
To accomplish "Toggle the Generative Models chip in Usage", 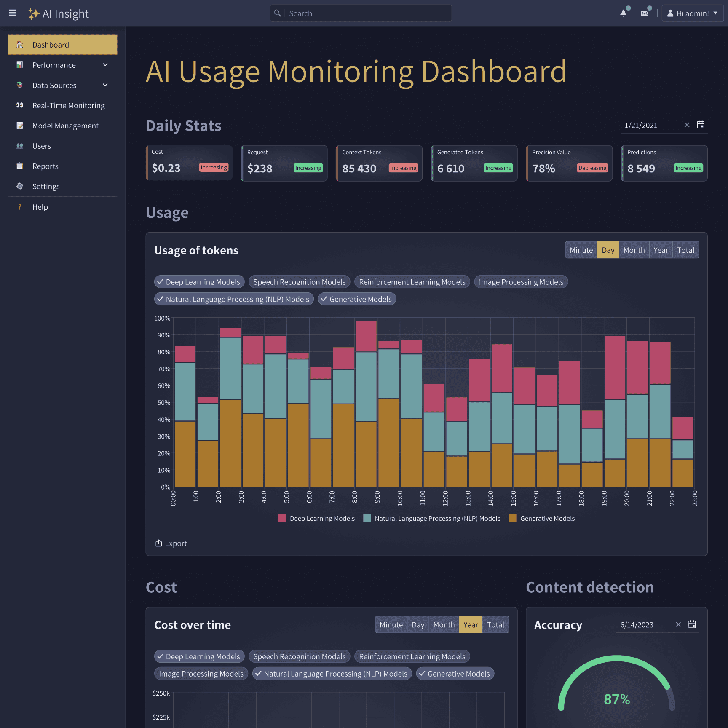I will tap(357, 299).
